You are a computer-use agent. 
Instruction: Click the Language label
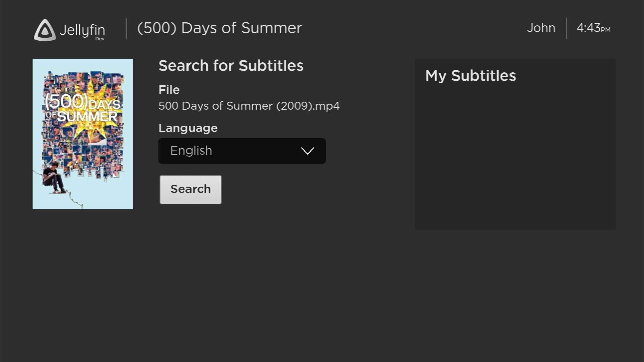188,128
